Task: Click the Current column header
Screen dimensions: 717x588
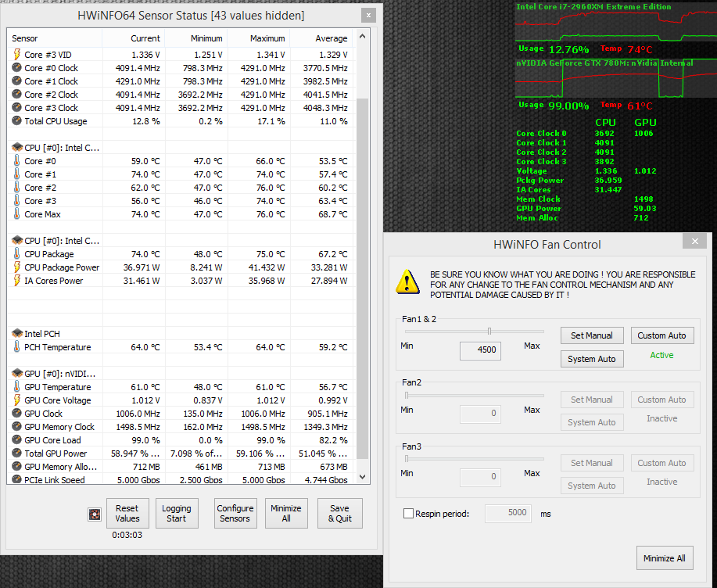Action: pyautogui.click(x=134, y=38)
